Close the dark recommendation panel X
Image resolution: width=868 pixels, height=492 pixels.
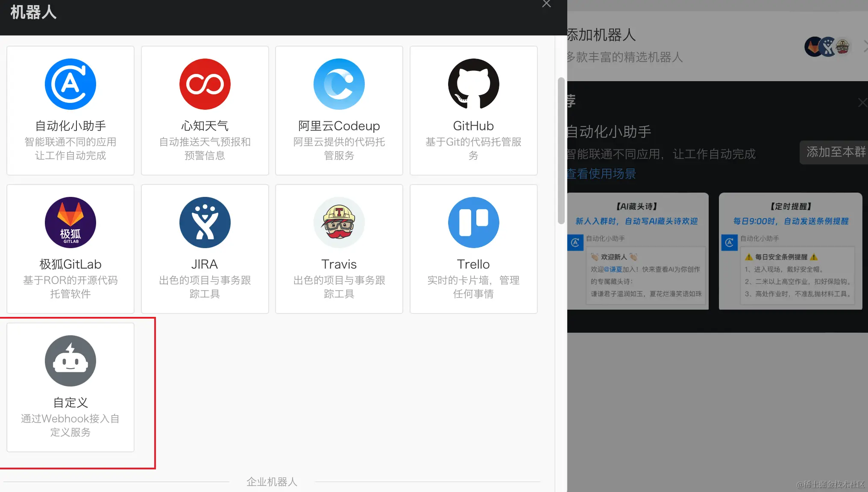862,102
